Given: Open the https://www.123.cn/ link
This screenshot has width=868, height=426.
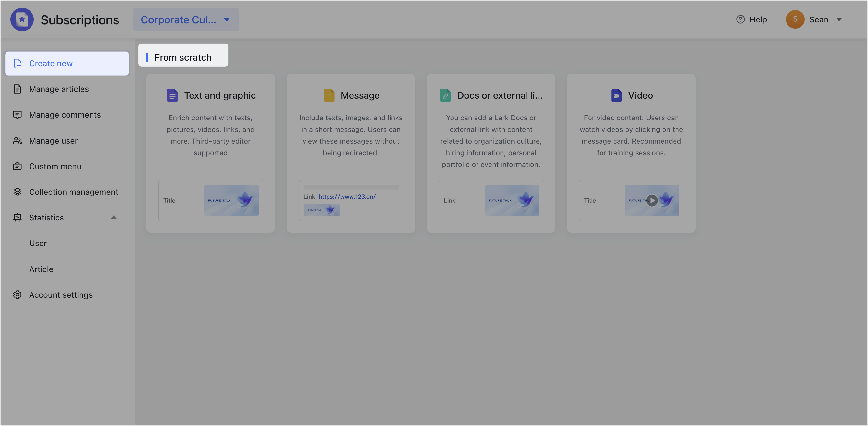Looking at the screenshot, I should (x=347, y=196).
